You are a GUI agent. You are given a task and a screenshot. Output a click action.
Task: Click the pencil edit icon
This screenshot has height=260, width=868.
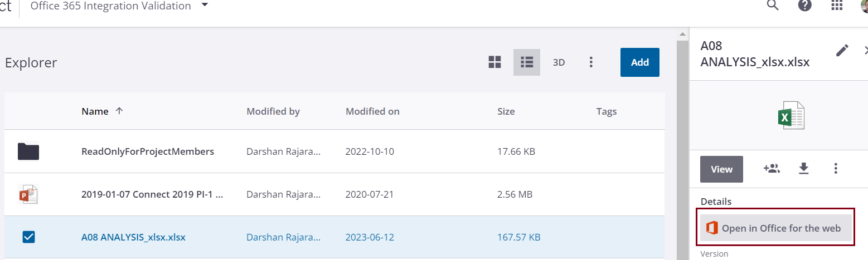point(842,51)
